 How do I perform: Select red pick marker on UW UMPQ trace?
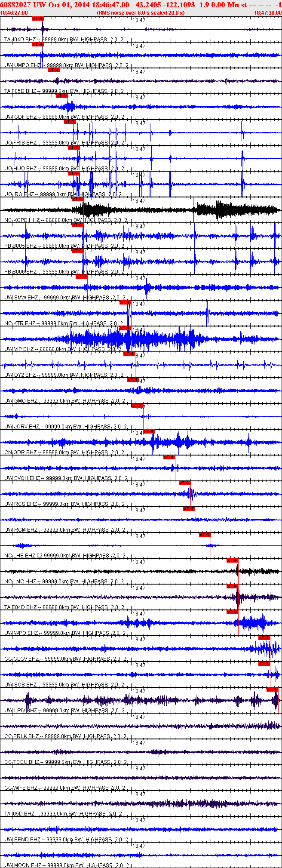(x=38, y=44)
